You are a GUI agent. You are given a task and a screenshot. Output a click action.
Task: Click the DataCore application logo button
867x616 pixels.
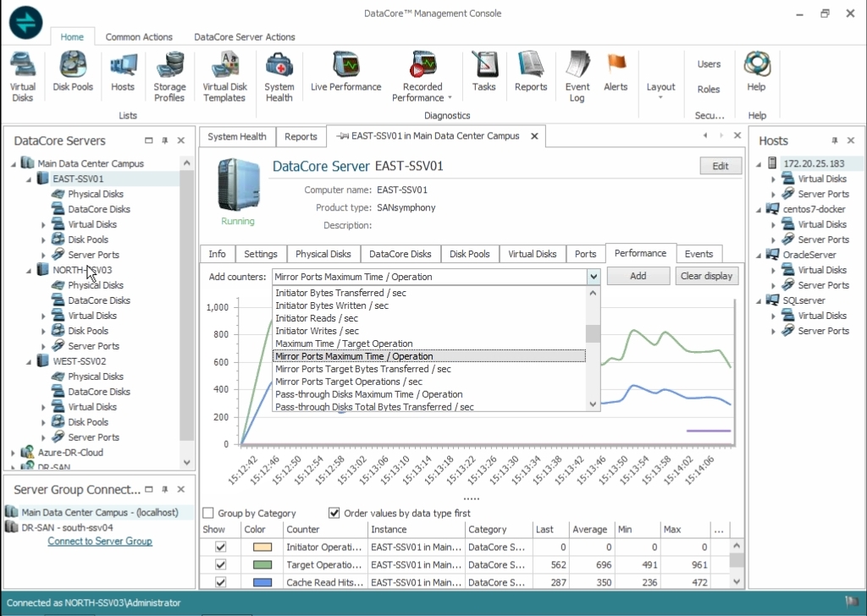(25, 23)
